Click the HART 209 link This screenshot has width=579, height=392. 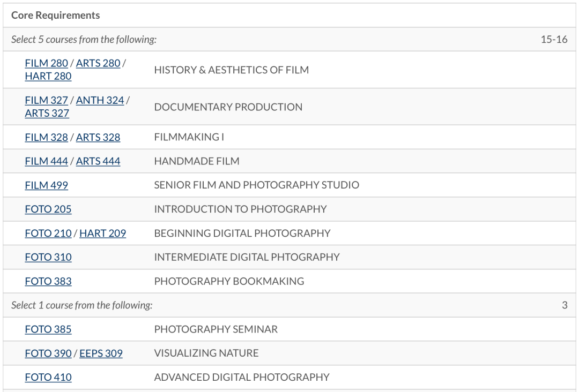pos(102,233)
